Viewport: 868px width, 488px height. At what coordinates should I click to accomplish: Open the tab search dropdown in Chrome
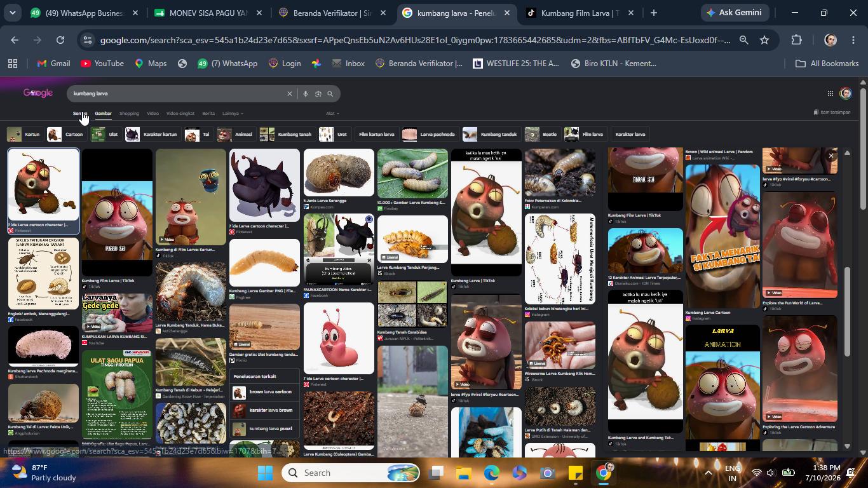12,13
